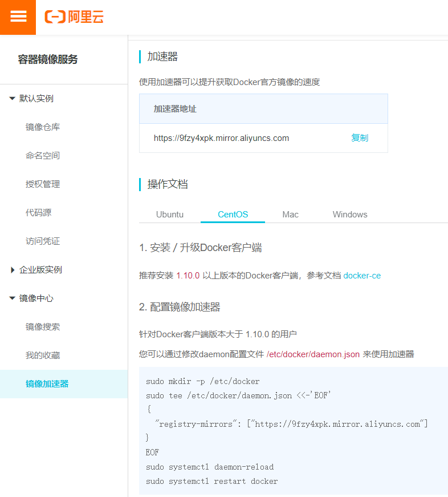The image size is (448, 497).
Task: Open the orange hamburger menu
Action: click(18, 17)
